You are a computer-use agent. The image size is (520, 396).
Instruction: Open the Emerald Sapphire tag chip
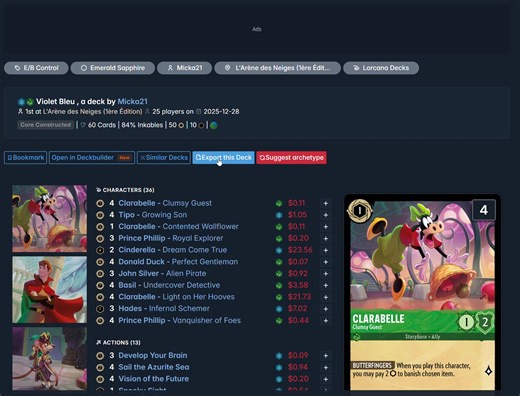click(113, 68)
